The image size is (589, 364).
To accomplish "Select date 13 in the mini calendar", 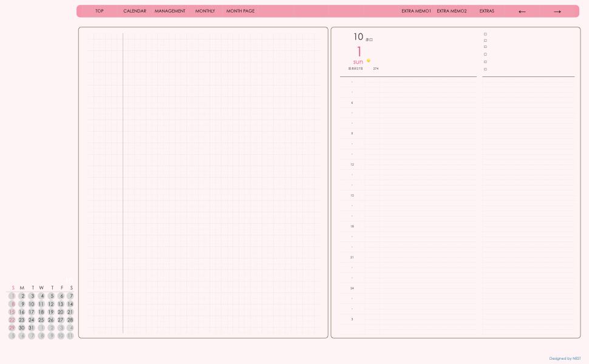I will tap(61, 304).
